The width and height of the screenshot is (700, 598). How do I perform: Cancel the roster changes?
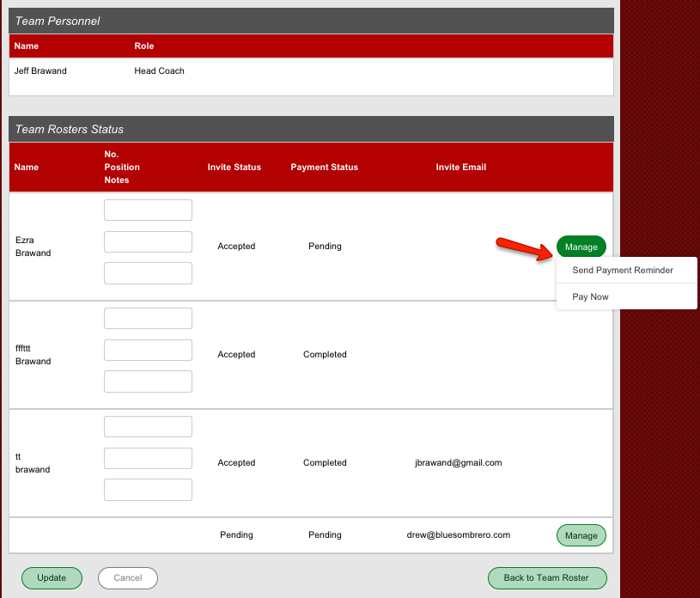point(128,578)
